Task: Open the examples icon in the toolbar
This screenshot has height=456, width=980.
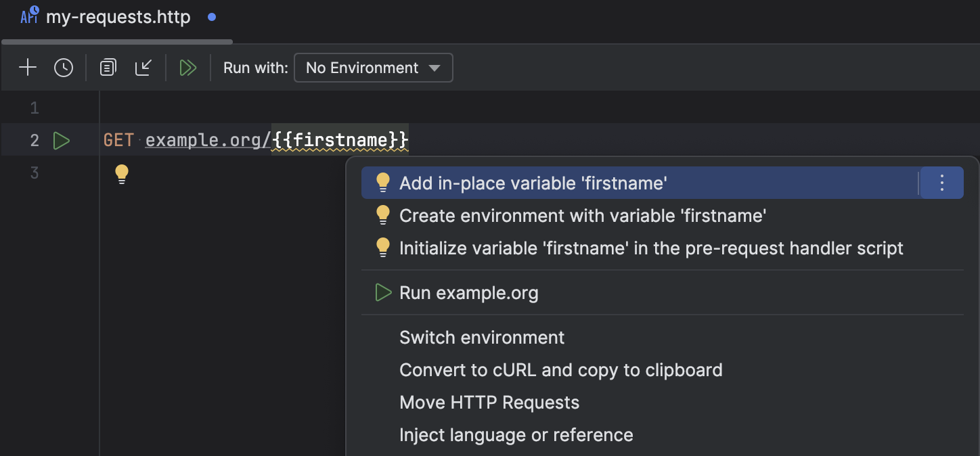Action: [x=107, y=67]
